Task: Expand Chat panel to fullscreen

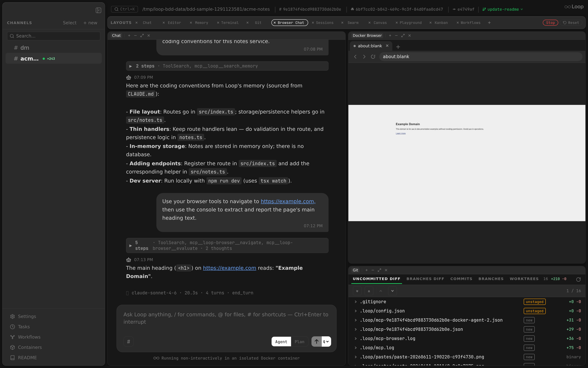Action: point(142,36)
